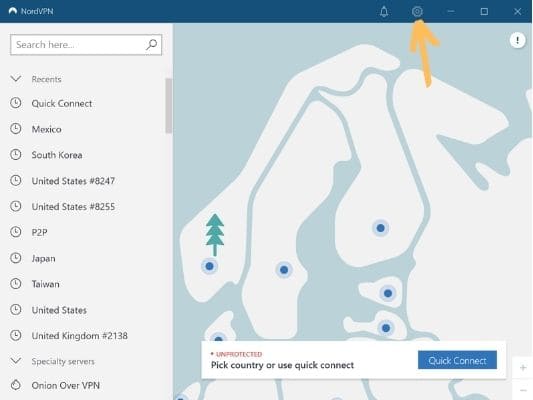
Task: Click the server list scrollbar thumb
Action: click(x=168, y=106)
